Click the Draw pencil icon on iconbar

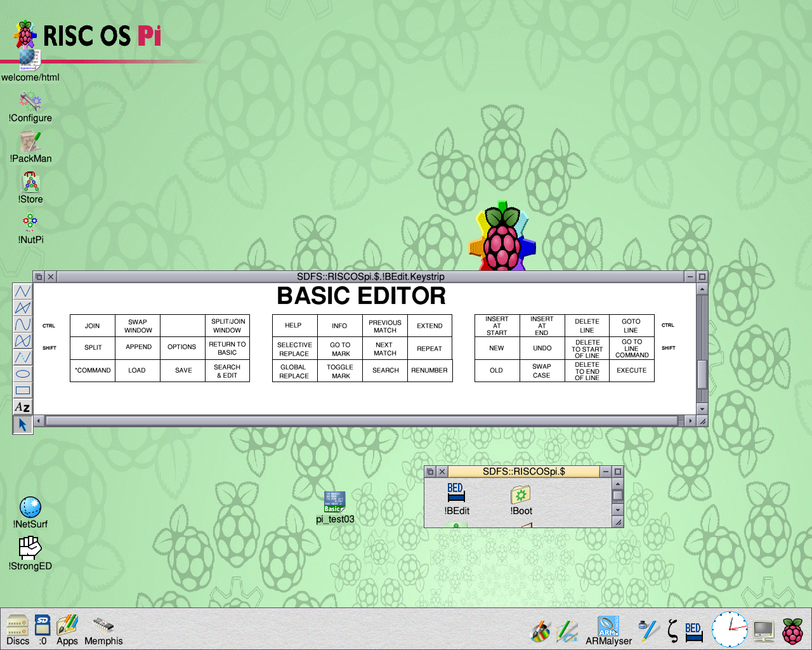567,631
